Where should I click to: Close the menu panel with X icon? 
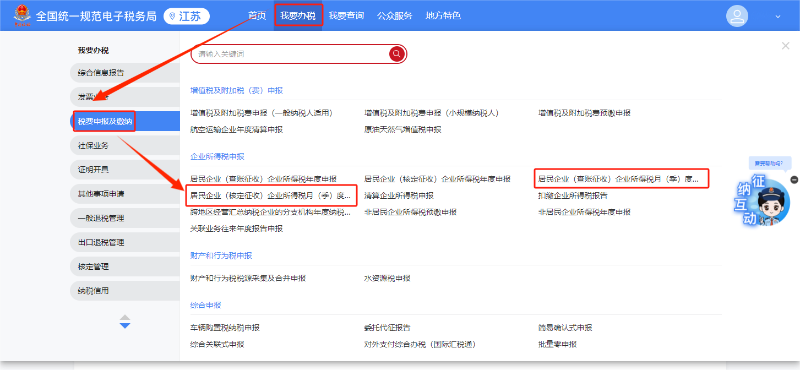[x=786, y=46]
